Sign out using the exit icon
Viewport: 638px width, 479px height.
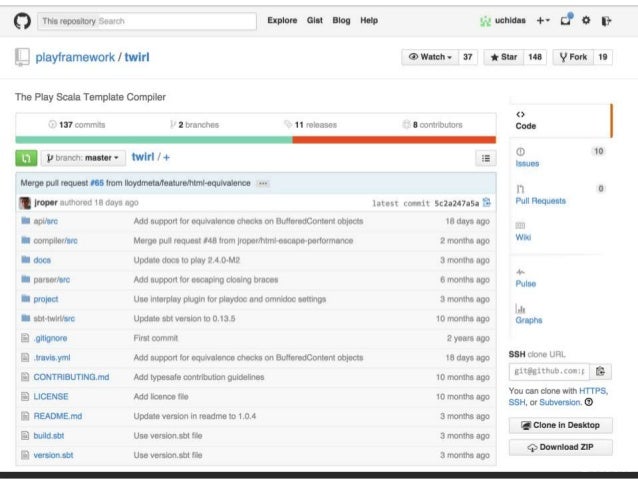606,20
